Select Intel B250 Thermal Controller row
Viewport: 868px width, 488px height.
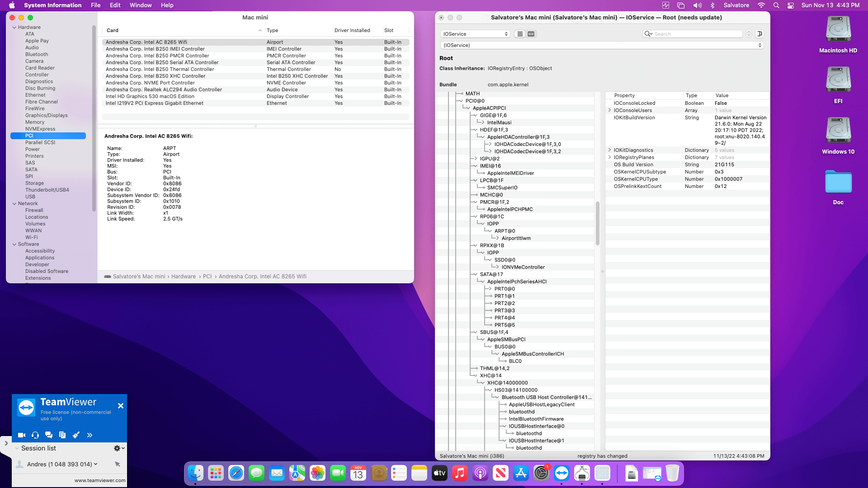(256, 69)
